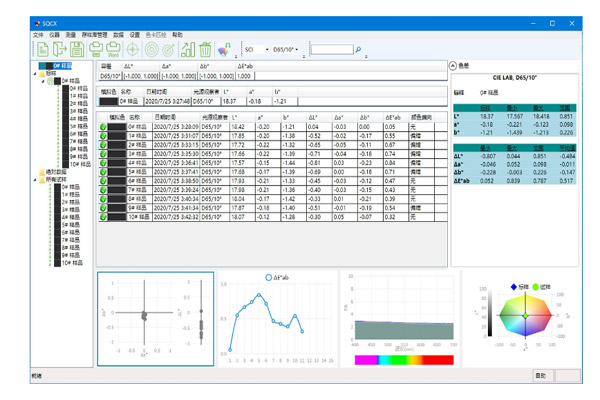
Task: Click the new document toolbar icon
Action: (x=43, y=49)
